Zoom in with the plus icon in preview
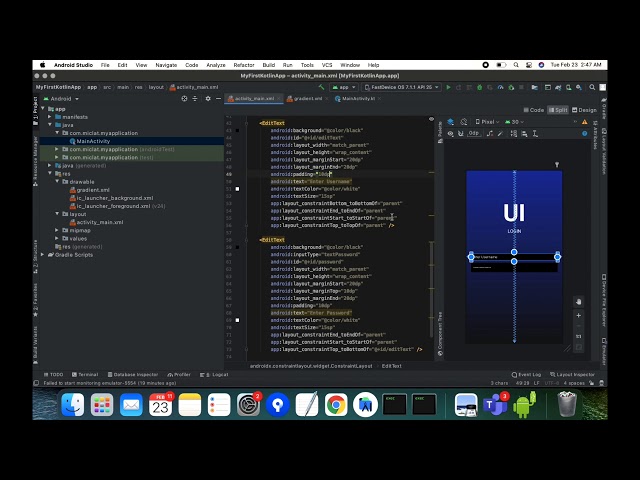 [x=578, y=316]
